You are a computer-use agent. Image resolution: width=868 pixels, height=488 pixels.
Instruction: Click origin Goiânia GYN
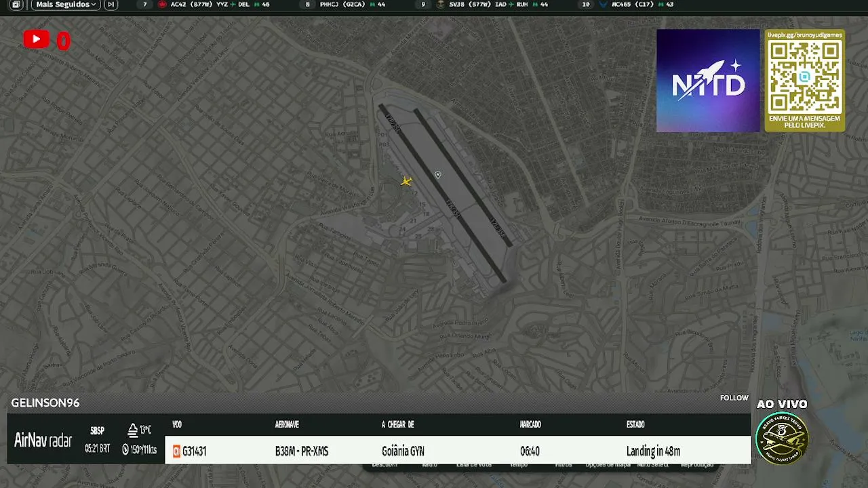(403, 451)
